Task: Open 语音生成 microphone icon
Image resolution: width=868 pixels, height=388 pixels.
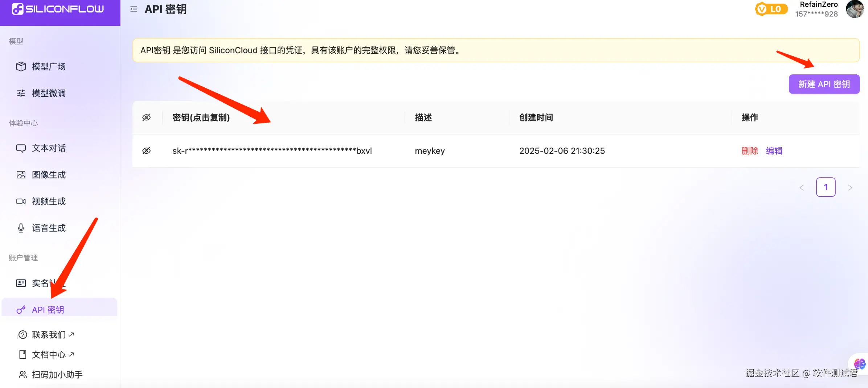Action: tap(21, 228)
